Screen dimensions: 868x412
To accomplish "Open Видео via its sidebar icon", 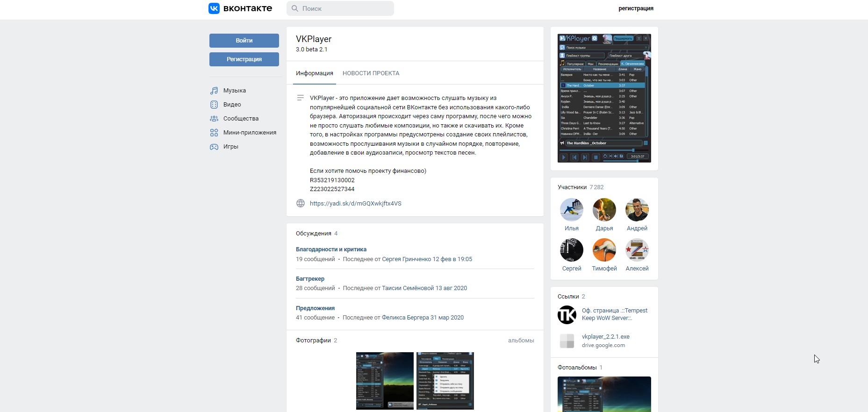I will tap(214, 105).
